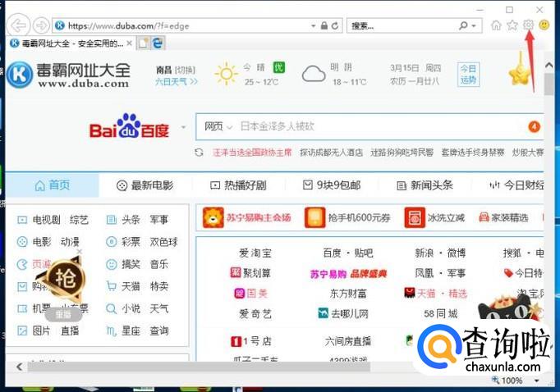
Task: Click the orange hot-search badge icon
Action: (534, 126)
